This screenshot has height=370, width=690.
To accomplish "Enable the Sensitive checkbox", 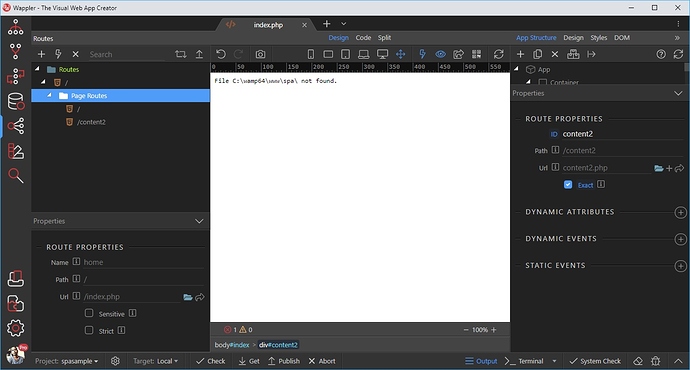I will [x=89, y=313].
